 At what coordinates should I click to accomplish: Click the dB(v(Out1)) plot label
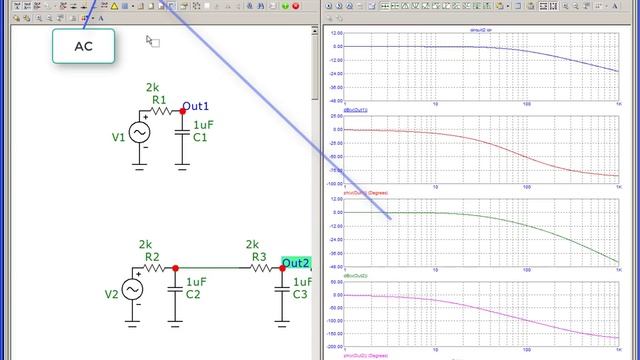pyautogui.click(x=356, y=110)
